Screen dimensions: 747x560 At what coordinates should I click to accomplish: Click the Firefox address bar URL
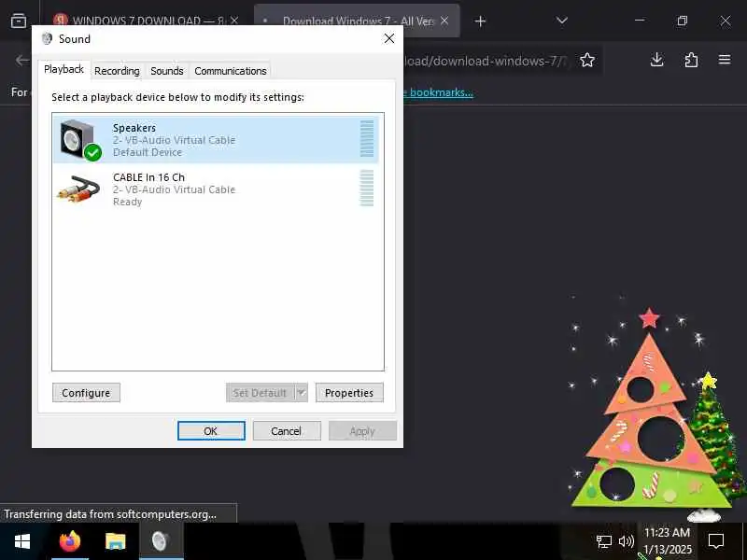[x=486, y=61]
